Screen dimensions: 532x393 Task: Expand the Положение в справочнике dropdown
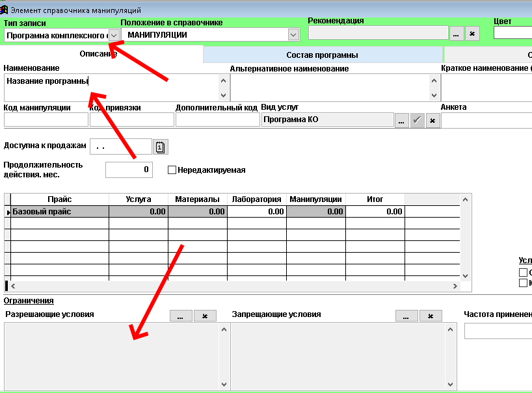[x=293, y=35]
